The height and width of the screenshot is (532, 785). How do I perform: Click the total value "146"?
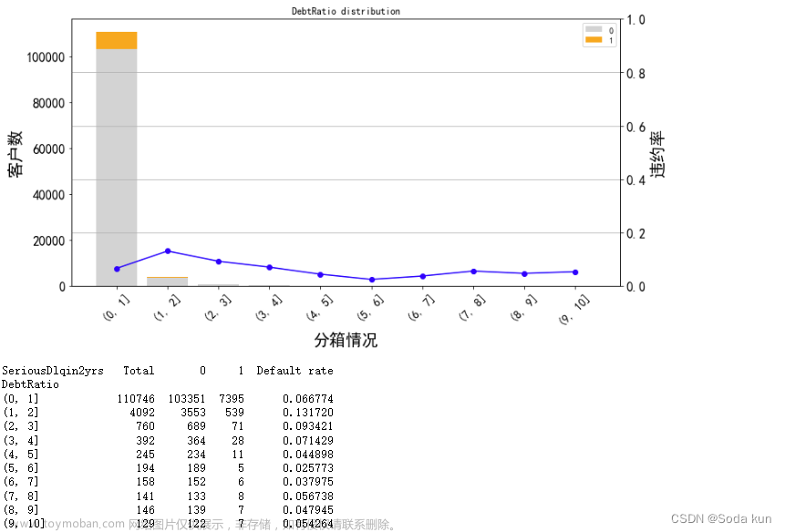[145, 510]
